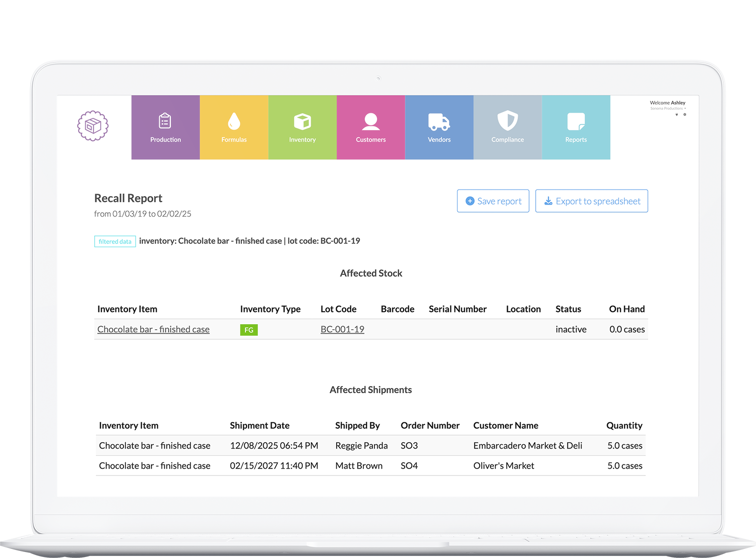Viewport: 756px width, 558px height.
Task: Click the green FG inventory type badge
Action: (249, 329)
